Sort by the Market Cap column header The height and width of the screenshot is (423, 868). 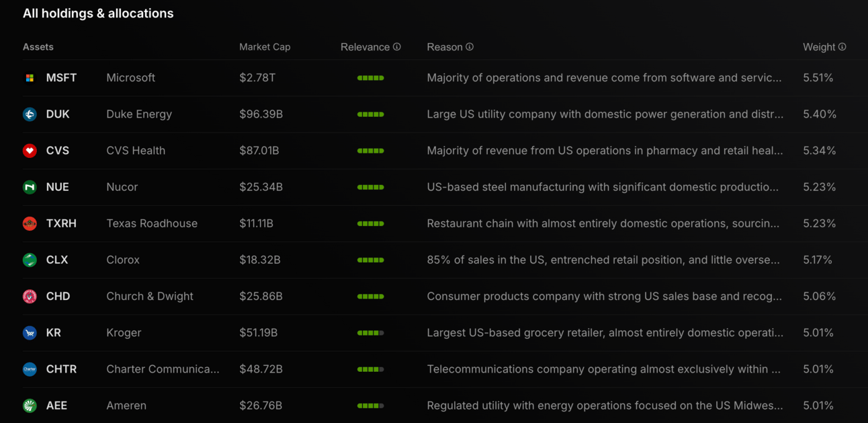pyautogui.click(x=265, y=47)
